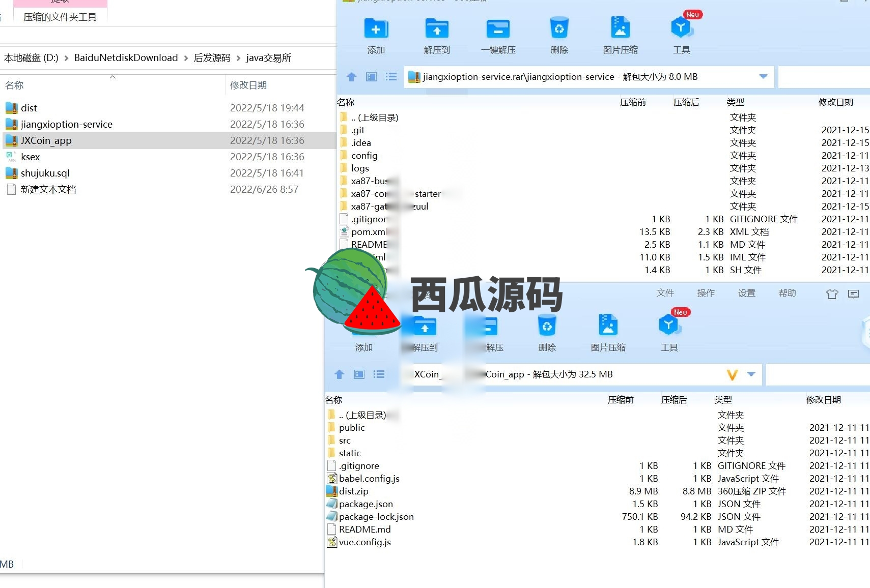Open the 帮助 menu in the lower window

(787, 293)
